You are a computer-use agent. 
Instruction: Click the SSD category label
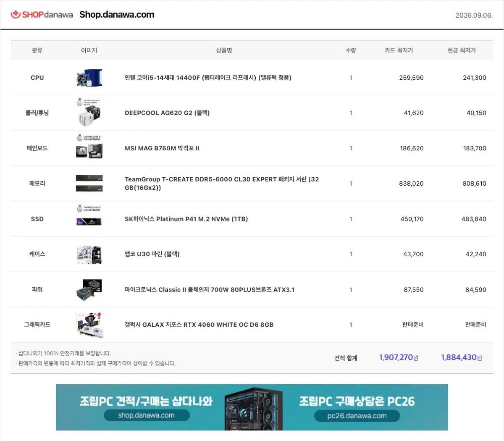click(37, 219)
